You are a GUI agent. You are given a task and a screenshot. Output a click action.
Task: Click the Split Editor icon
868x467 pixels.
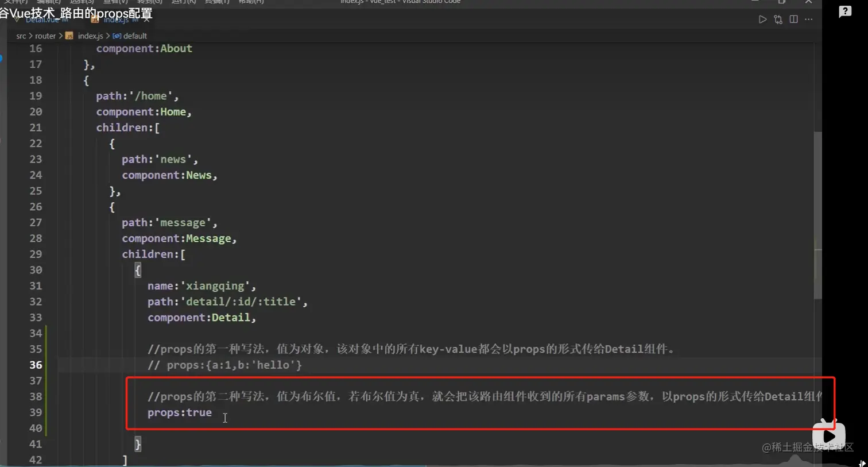[x=793, y=20]
